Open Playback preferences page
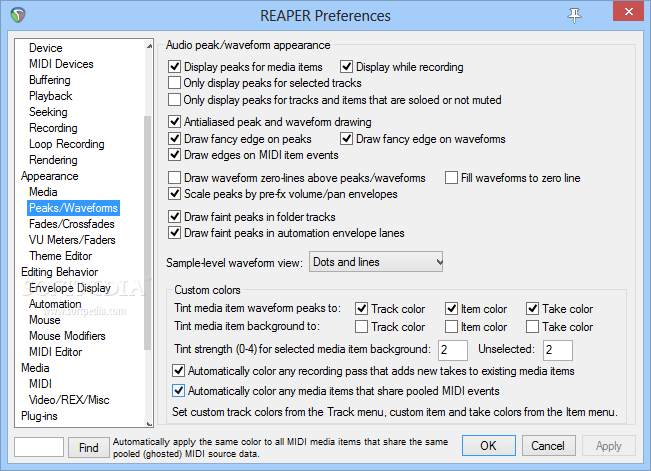651x471 pixels. 50,96
